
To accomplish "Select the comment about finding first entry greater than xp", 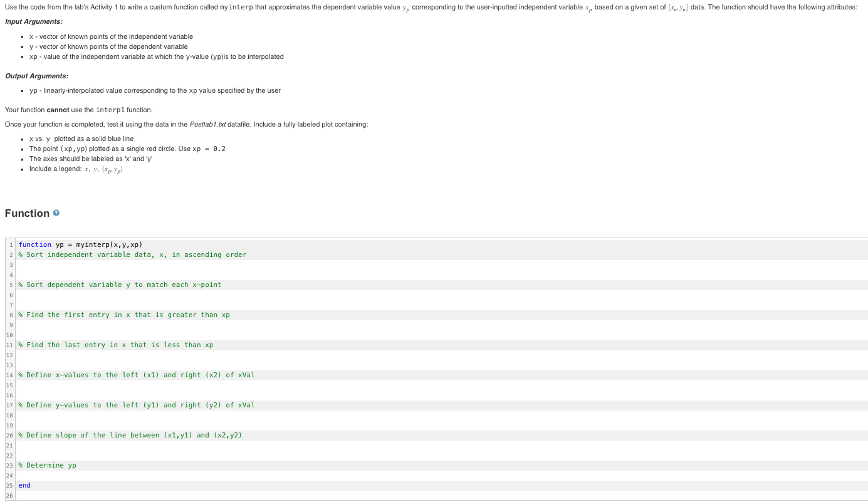I will pos(123,315).
